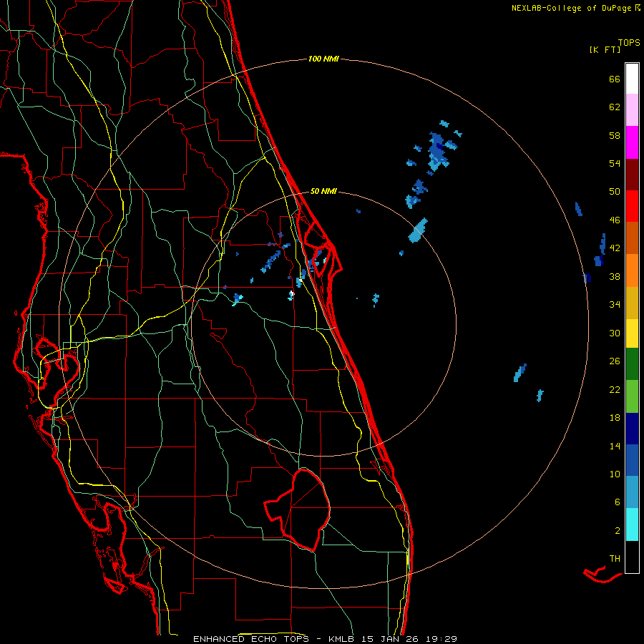The width and height of the screenshot is (644, 644).
Task: Click the dark green 26 kft swatch
Action: pyautogui.click(x=632, y=364)
